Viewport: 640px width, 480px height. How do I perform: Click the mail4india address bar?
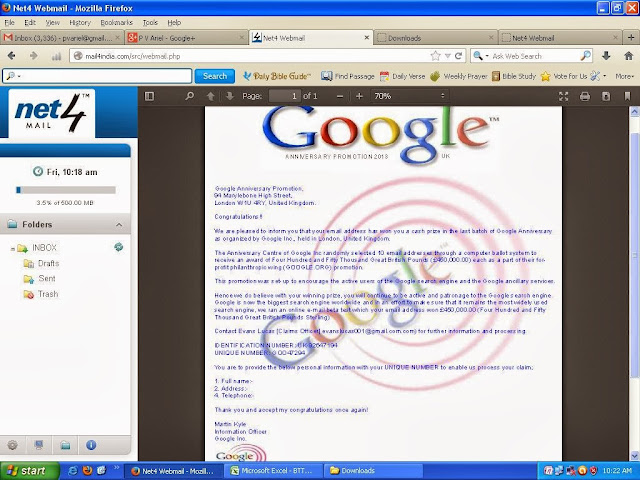(249, 56)
